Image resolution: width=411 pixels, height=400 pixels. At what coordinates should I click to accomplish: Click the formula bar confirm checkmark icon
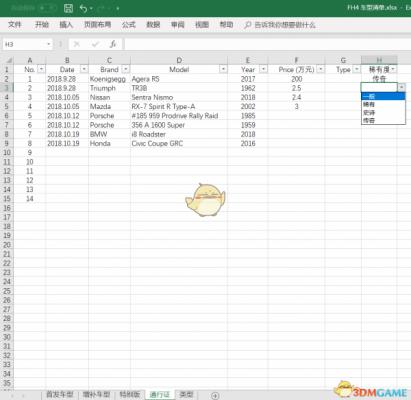pyautogui.click(x=95, y=44)
